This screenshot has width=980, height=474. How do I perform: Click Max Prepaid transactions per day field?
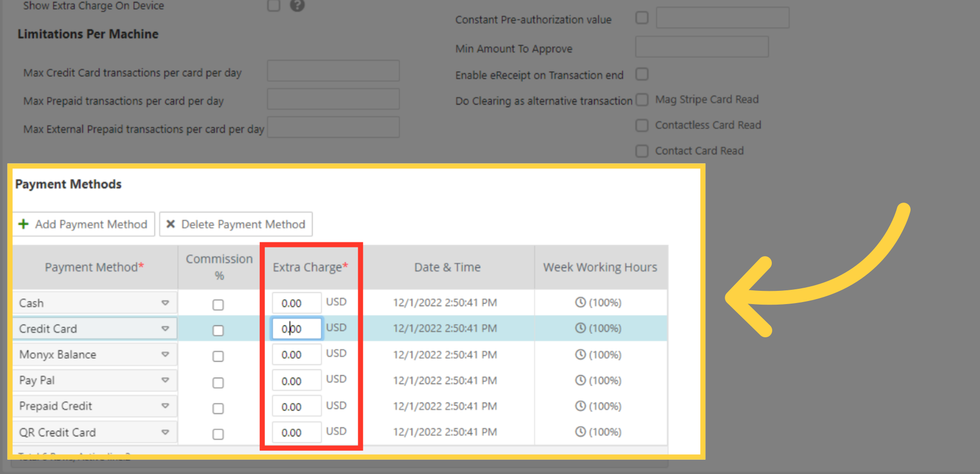click(x=333, y=99)
